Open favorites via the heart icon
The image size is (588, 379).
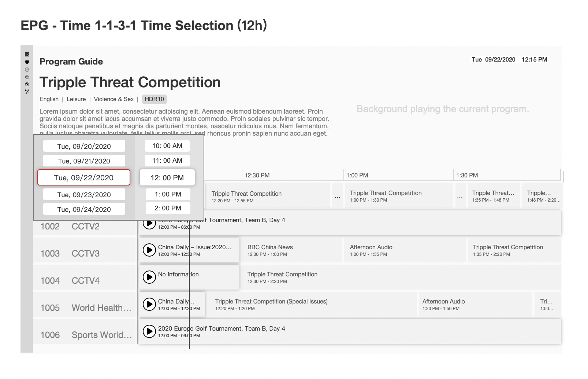(27, 62)
